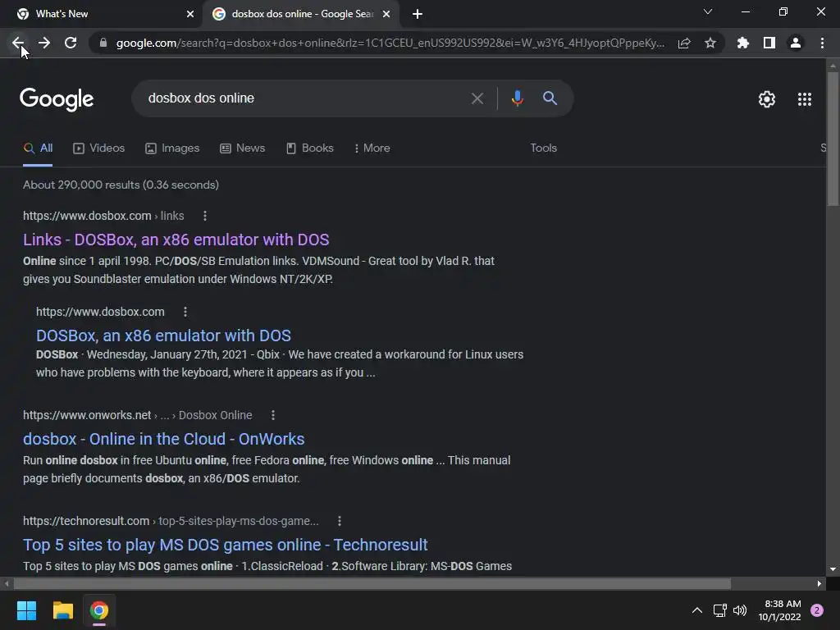The width and height of the screenshot is (840, 630).
Task: Click the https://technoresult.com breadcrumb
Action: click(x=86, y=521)
